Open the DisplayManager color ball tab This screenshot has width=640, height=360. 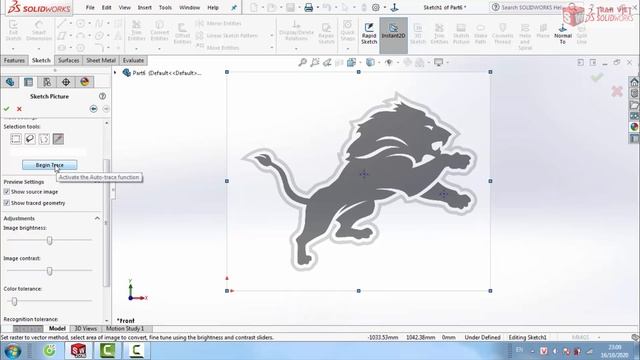click(x=84, y=82)
